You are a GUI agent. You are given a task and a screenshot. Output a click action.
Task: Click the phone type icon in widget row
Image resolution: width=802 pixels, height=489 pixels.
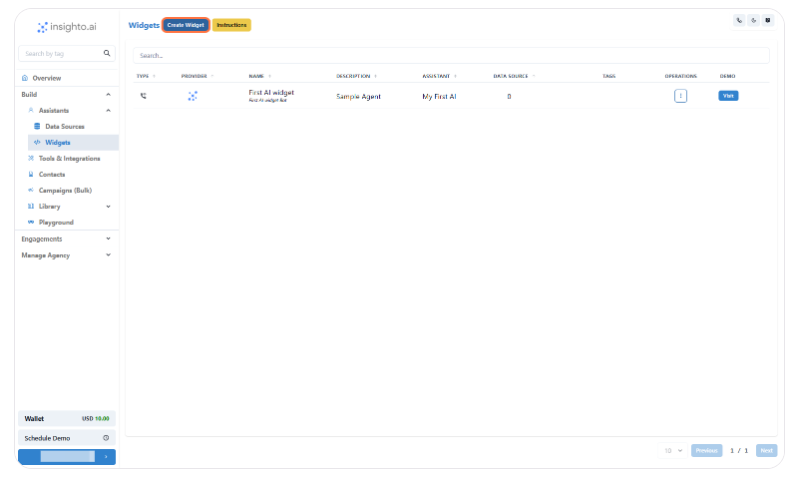(143, 96)
